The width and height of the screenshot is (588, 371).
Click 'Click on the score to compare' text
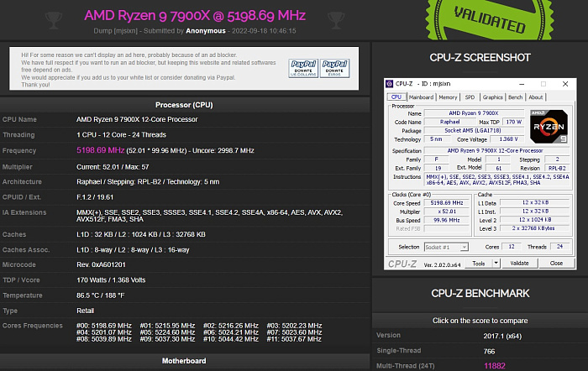(480, 321)
